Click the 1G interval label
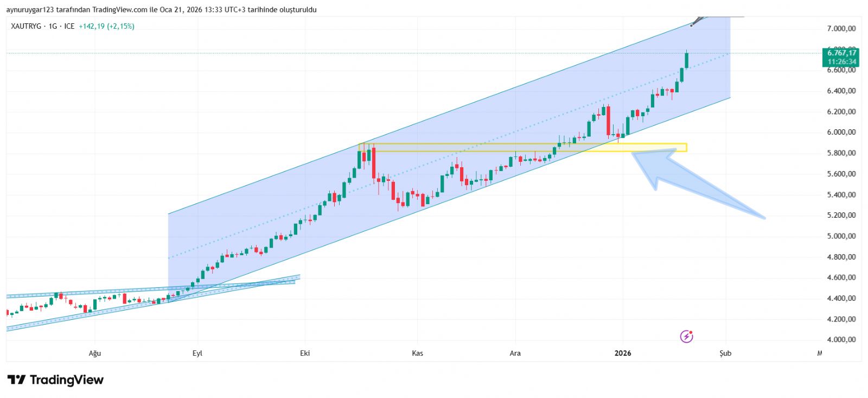 click(x=53, y=26)
